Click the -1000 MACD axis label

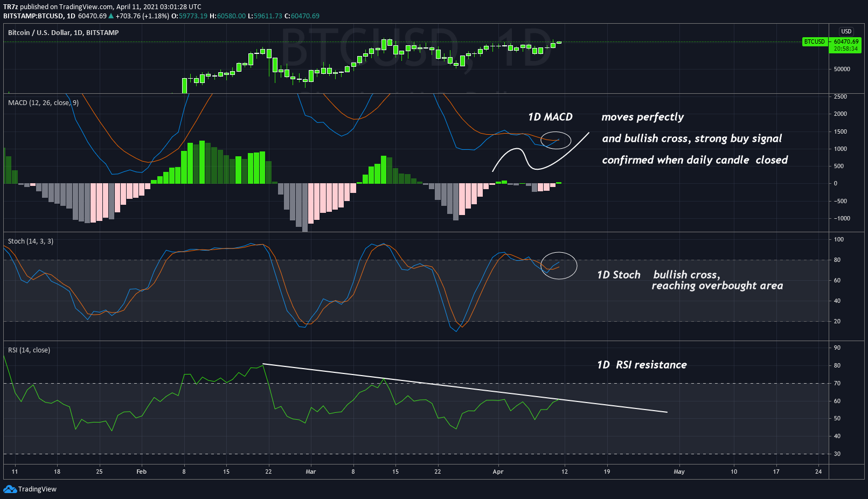842,218
